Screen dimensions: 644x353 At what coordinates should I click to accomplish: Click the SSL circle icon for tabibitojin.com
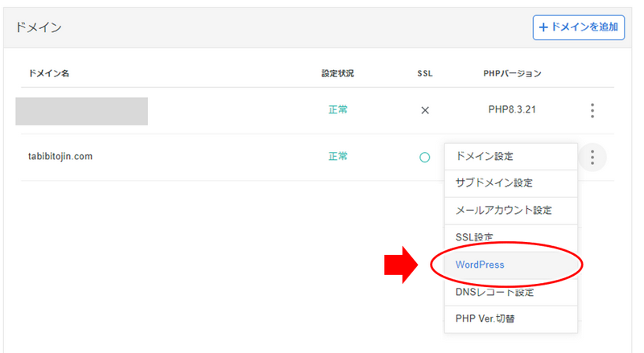(425, 158)
